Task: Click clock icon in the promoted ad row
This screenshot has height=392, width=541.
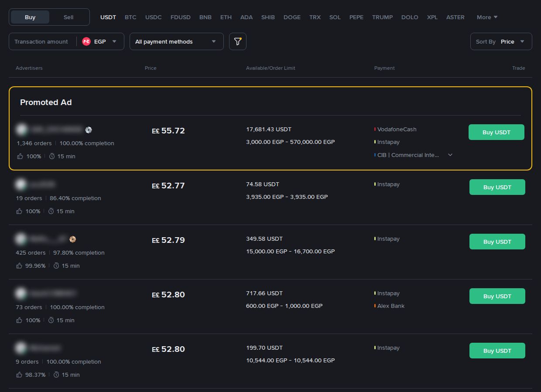Action: pos(52,156)
